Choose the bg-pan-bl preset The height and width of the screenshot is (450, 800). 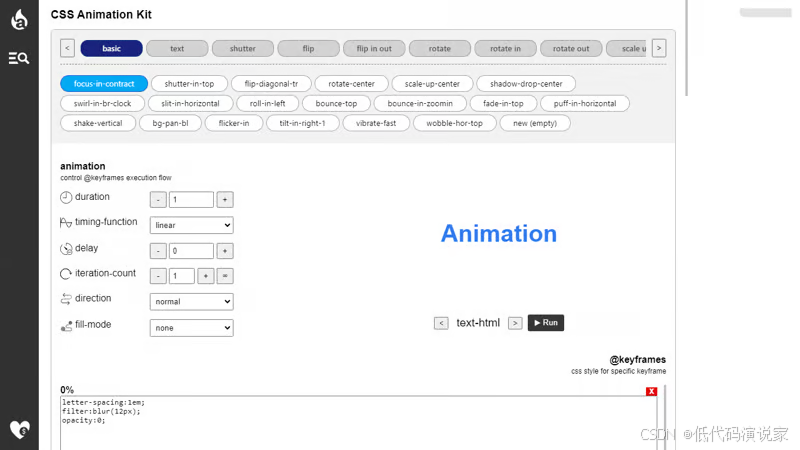pyautogui.click(x=170, y=123)
